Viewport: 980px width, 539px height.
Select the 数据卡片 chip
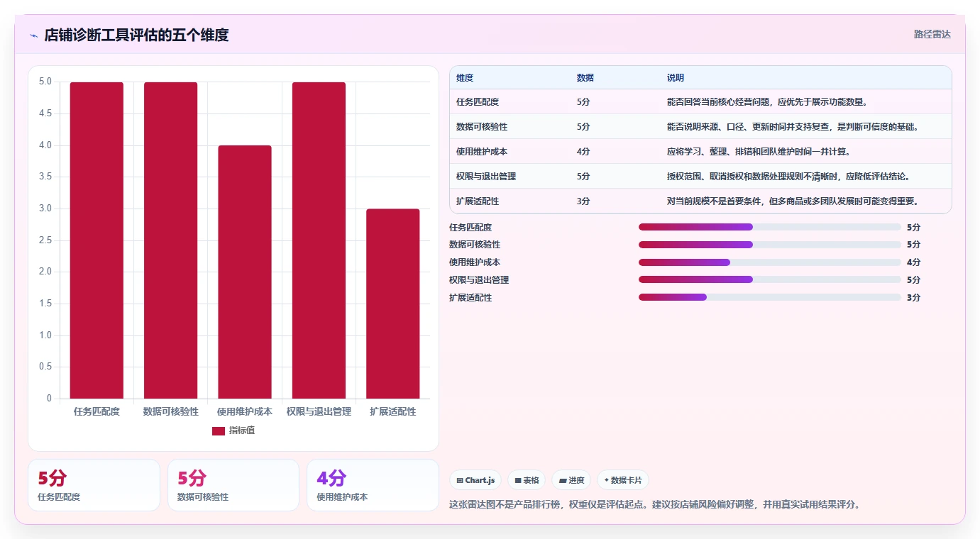click(x=623, y=480)
